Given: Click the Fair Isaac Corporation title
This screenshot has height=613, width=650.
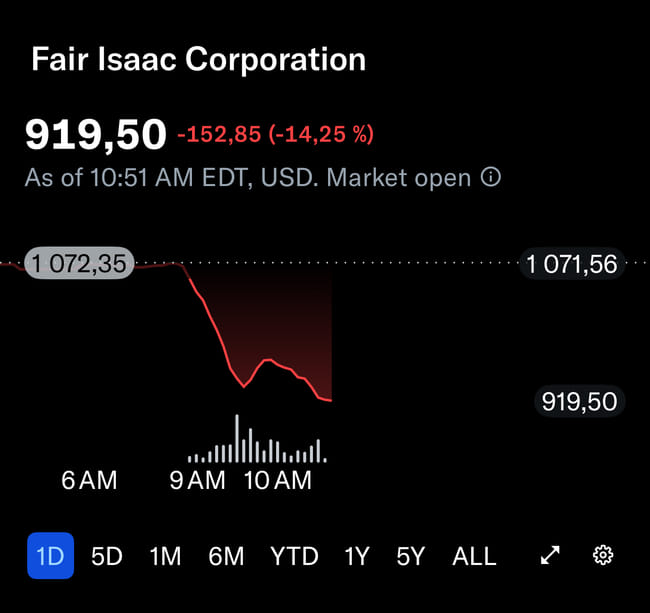Looking at the screenshot, I should 198,59.
